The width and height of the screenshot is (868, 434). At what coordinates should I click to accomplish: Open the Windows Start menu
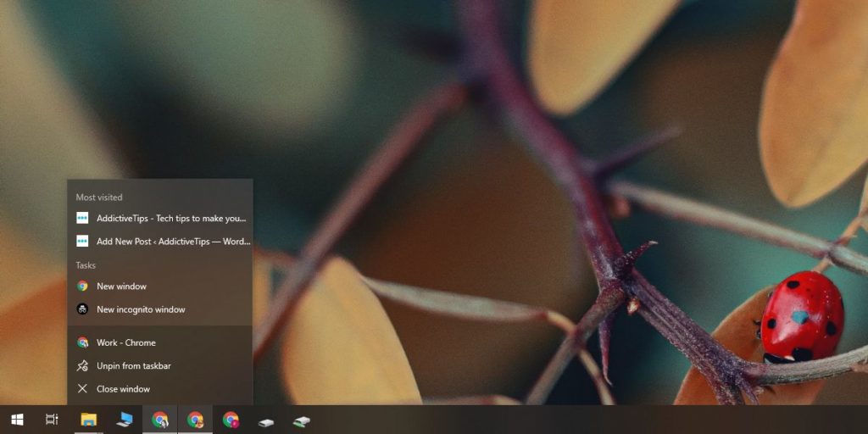point(17,420)
